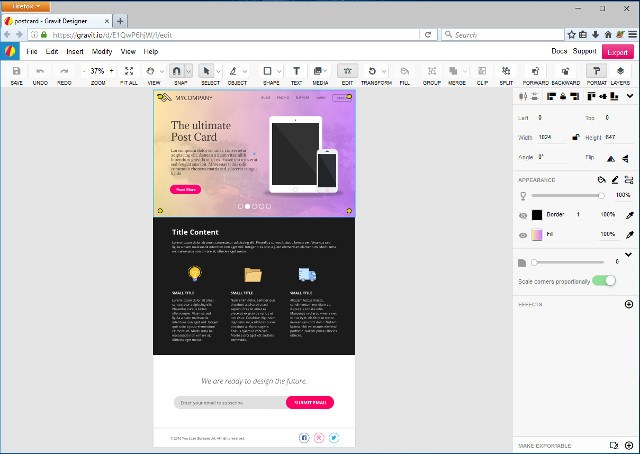Screen dimensions: 640x454
Task: Open the Modify menu
Action: (102, 51)
